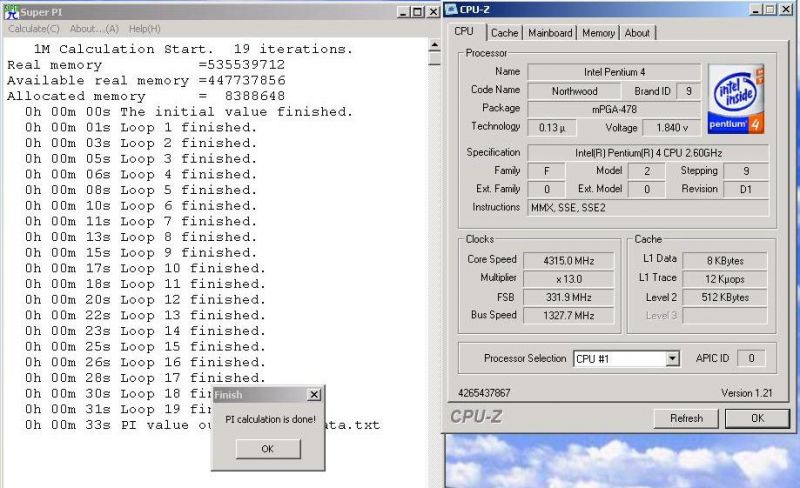
Task: Click the 'Loop 10 finished.' line
Action: click(145, 269)
